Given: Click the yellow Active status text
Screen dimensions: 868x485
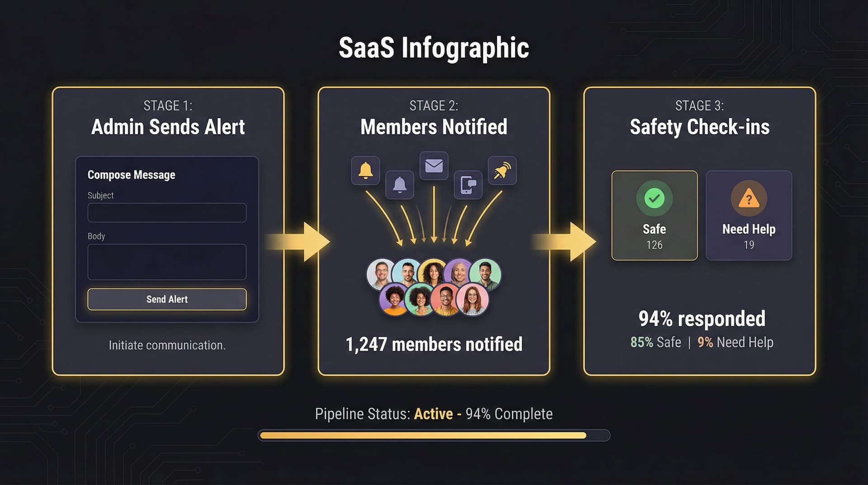Looking at the screenshot, I should click(433, 414).
